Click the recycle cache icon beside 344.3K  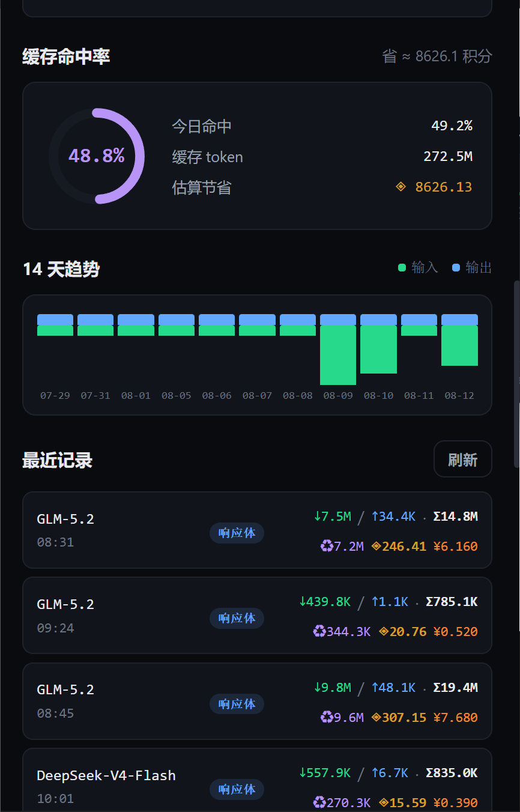pos(319,631)
